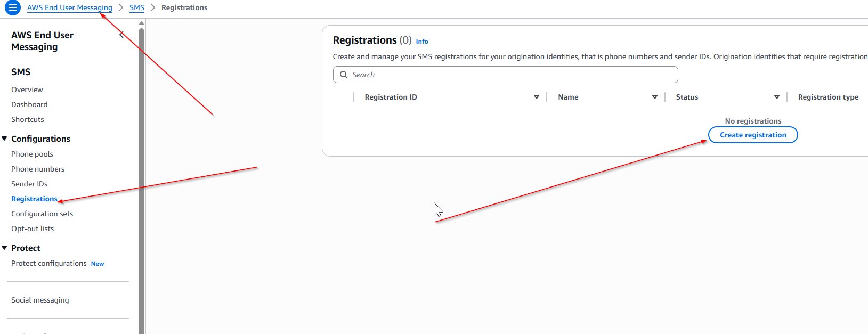
Task: Click the Create registration button
Action: [x=752, y=135]
